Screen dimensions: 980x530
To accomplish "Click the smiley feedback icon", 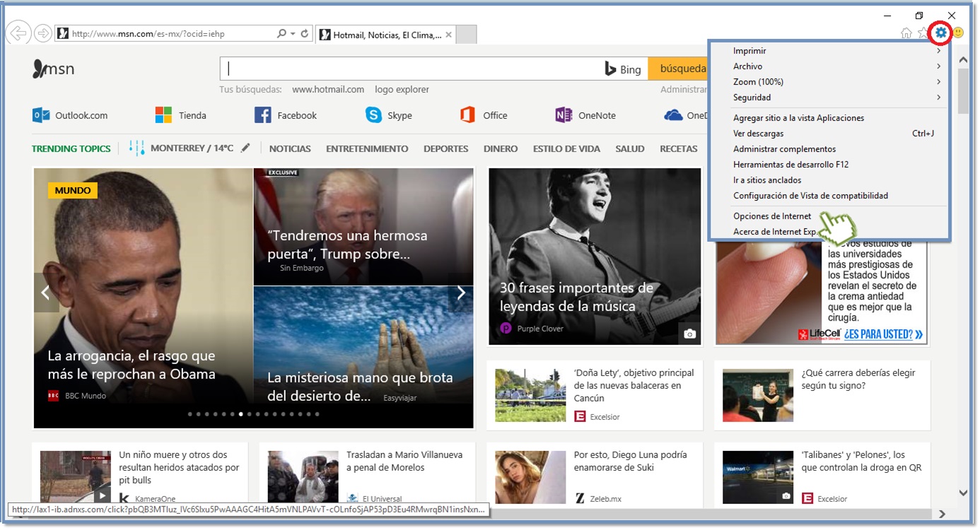I will [958, 33].
